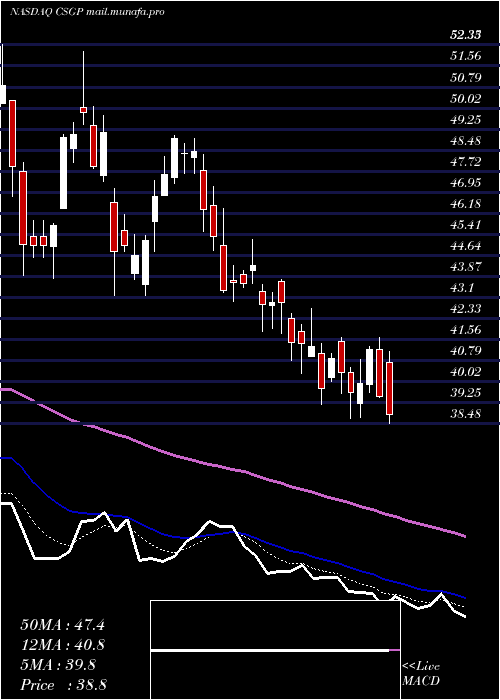Click the 39.25 price axis label
Image resolution: width=500 pixels, height=700 pixels.
466,392
